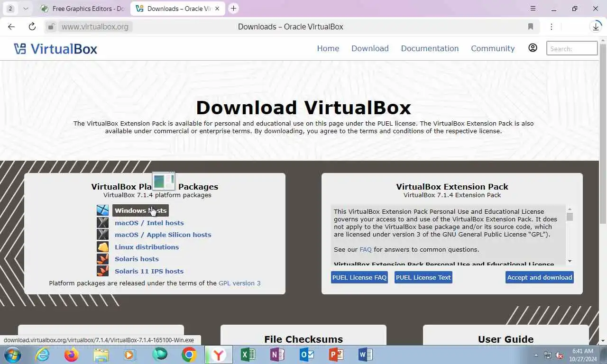Click the PUEL License FAQ button
The image size is (607, 364).
(x=359, y=277)
